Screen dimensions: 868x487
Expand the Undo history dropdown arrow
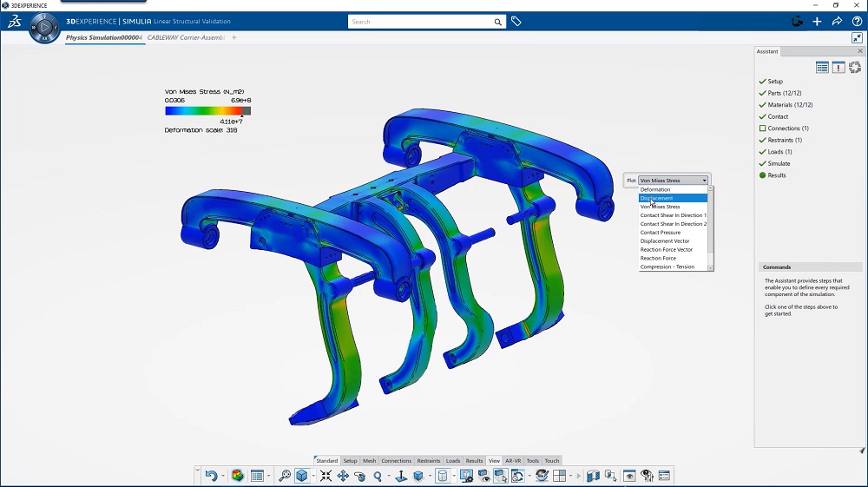(x=223, y=476)
